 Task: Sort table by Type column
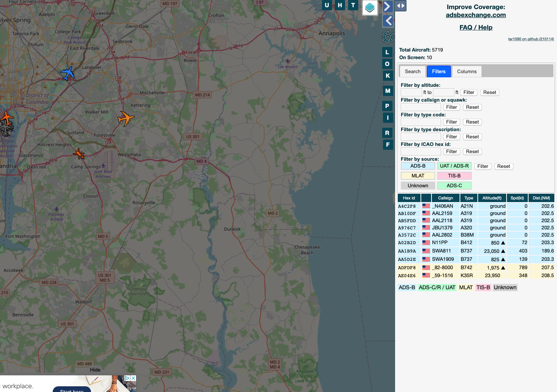point(469,198)
